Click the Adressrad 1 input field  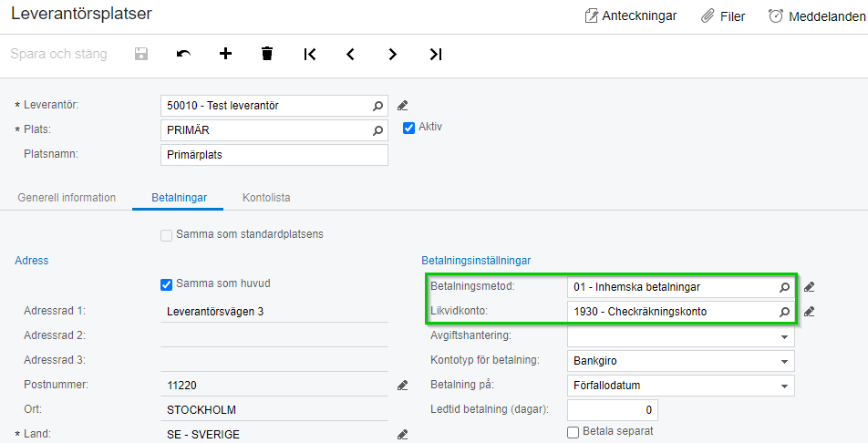[274, 312]
